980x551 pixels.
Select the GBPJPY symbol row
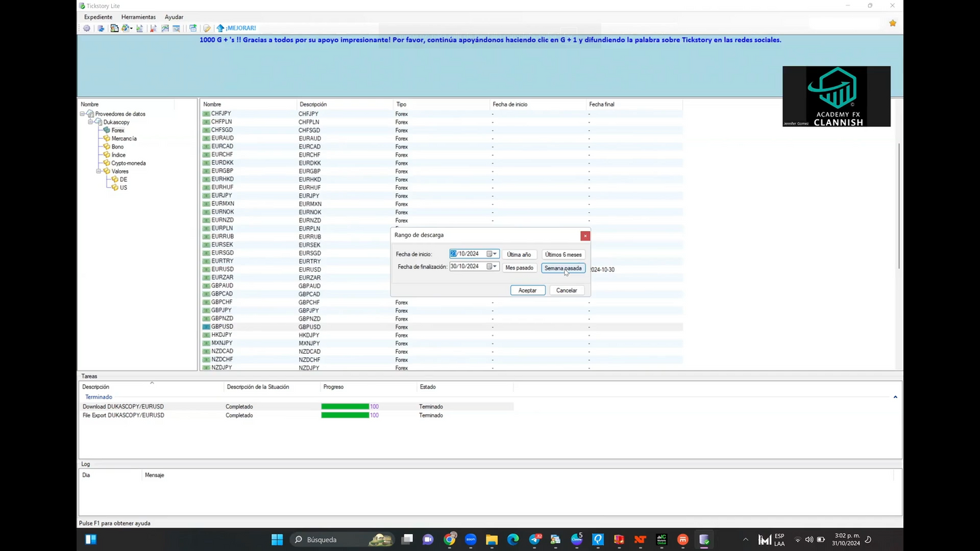click(442, 310)
